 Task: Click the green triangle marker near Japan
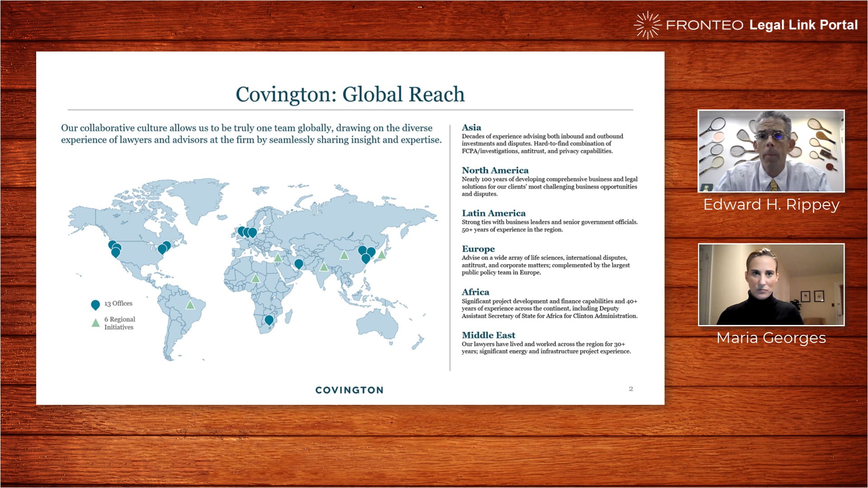[x=382, y=254]
